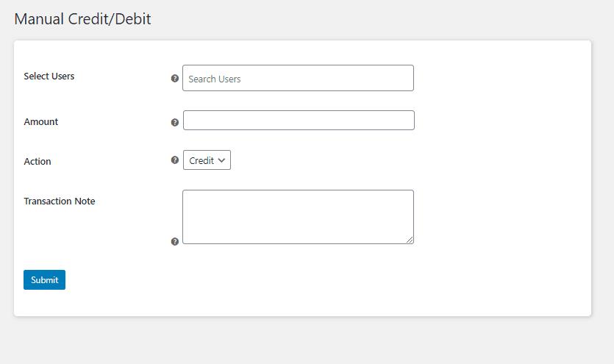Click into the Amount input field
Image resolution: width=614 pixels, height=364 pixels.
point(299,120)
